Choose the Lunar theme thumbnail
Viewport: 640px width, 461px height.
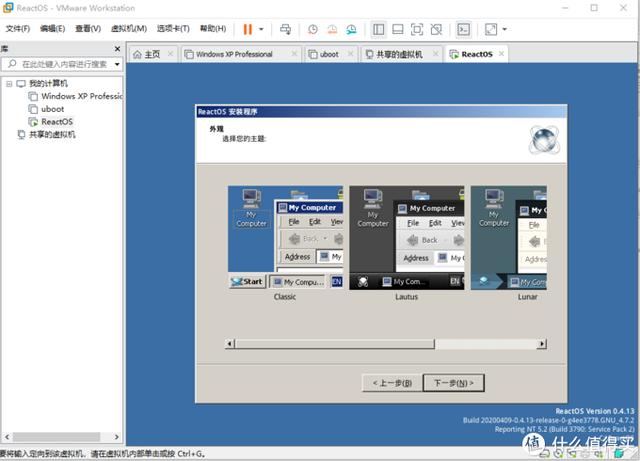tap(509, 238)
